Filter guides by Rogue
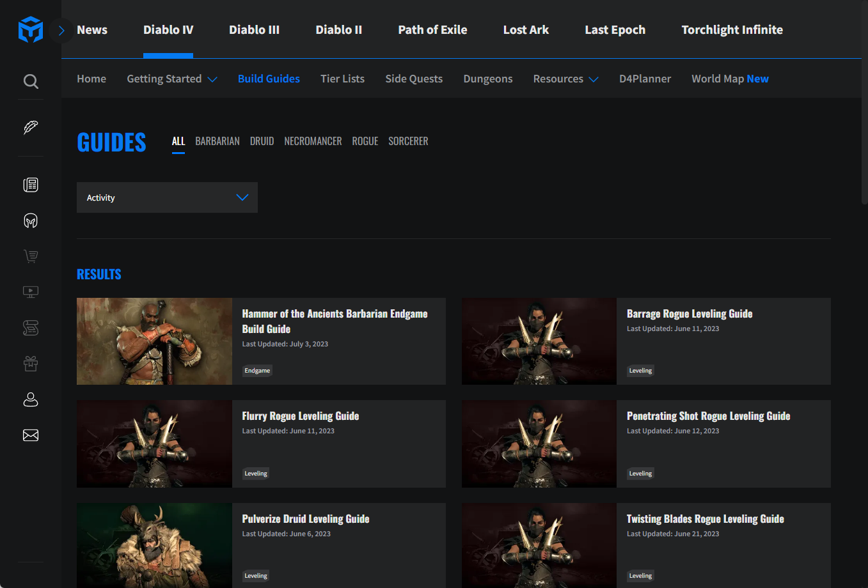 pos(365,141)
